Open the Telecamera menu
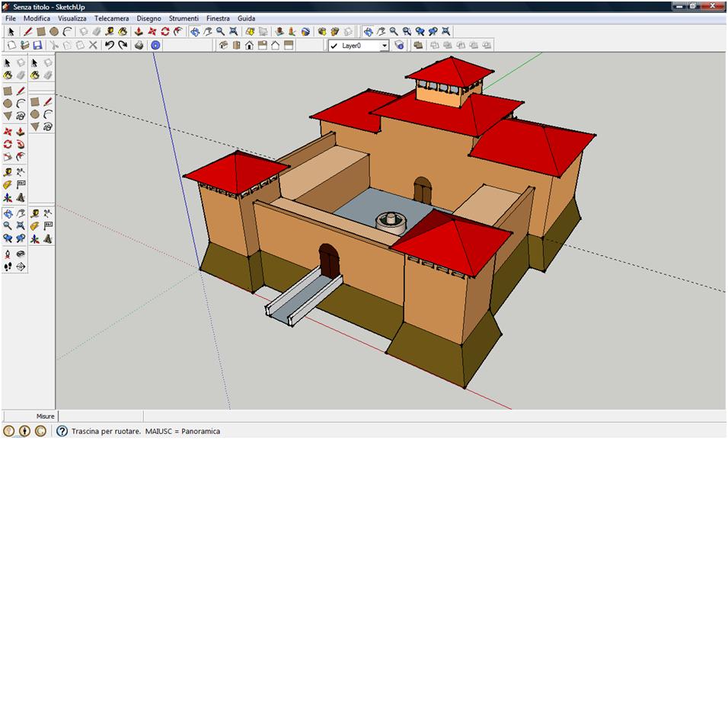728x702 pixels. (x=111, y=18)
